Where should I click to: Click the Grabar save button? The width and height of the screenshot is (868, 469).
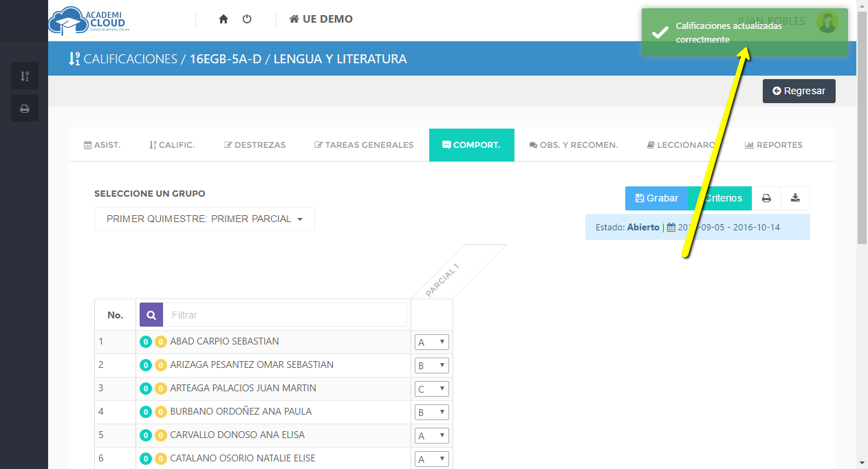click(656, 198)
